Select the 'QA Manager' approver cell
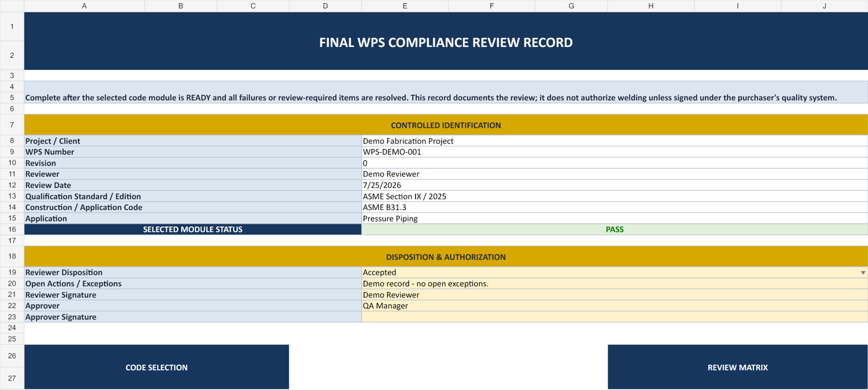868x390 pixels. [615, 306]
